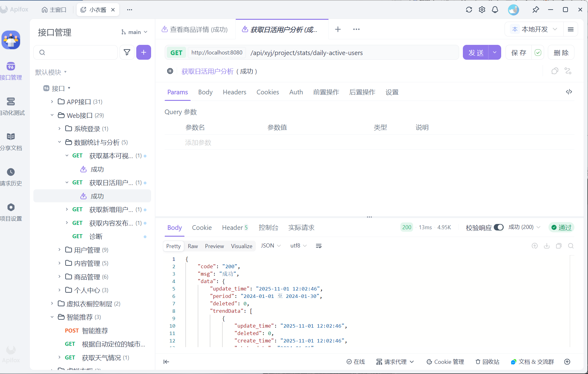The image size is (588, 374).
Task: Toggle word wrap icon in response toolbar
Action: tap(319, 246)
